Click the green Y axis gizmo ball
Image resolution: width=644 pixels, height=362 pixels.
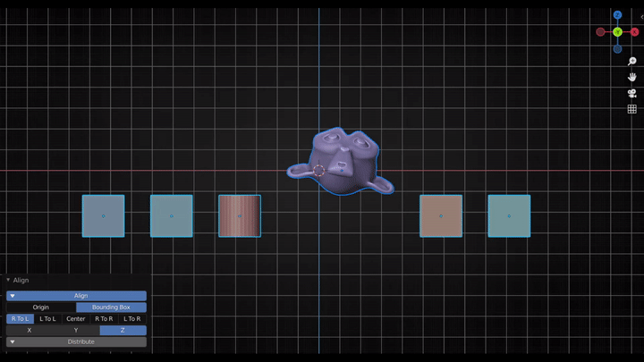point(617,32)
